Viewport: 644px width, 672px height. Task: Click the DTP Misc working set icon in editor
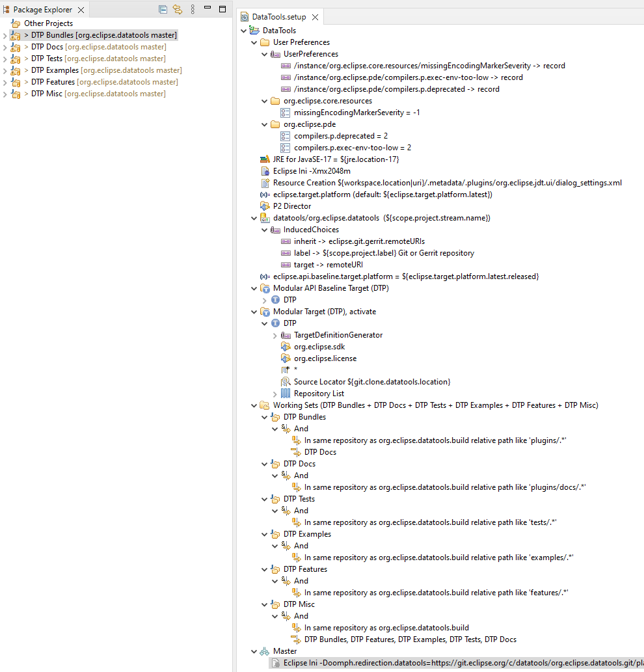pyautogui.click(x=275, y=604)
